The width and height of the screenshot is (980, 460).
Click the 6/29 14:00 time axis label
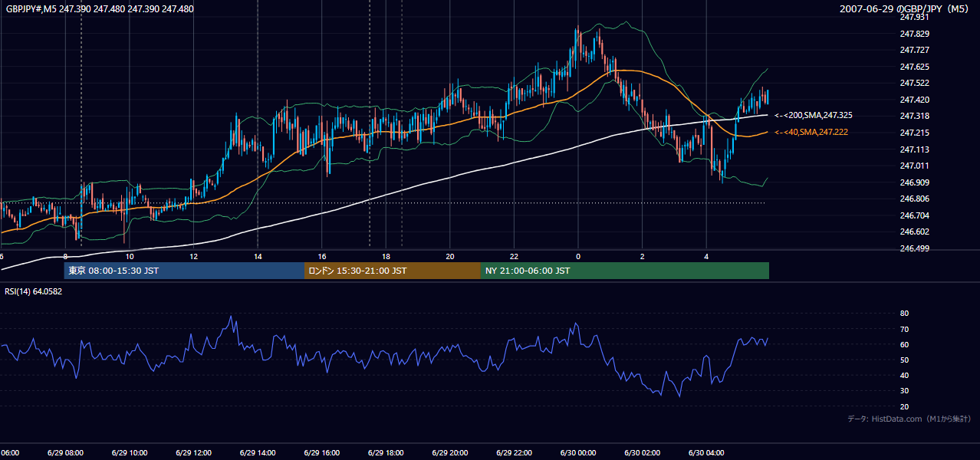(x=257, y=453)
